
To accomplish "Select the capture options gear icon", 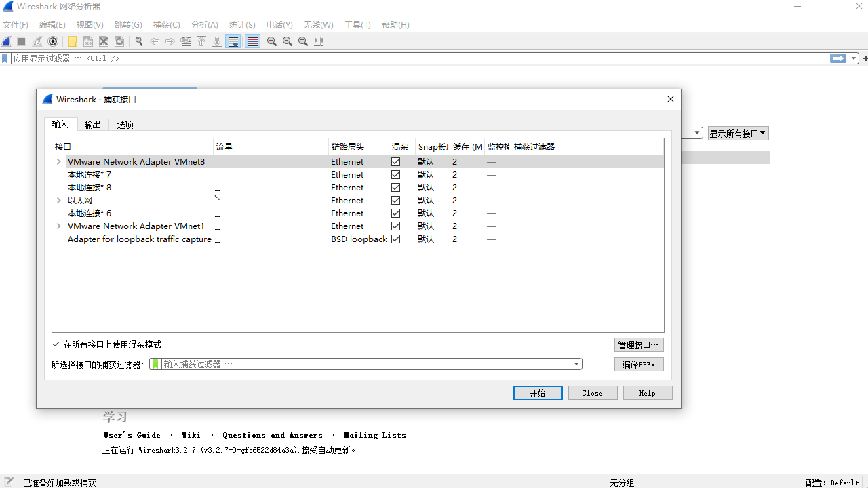I will 53,41.
